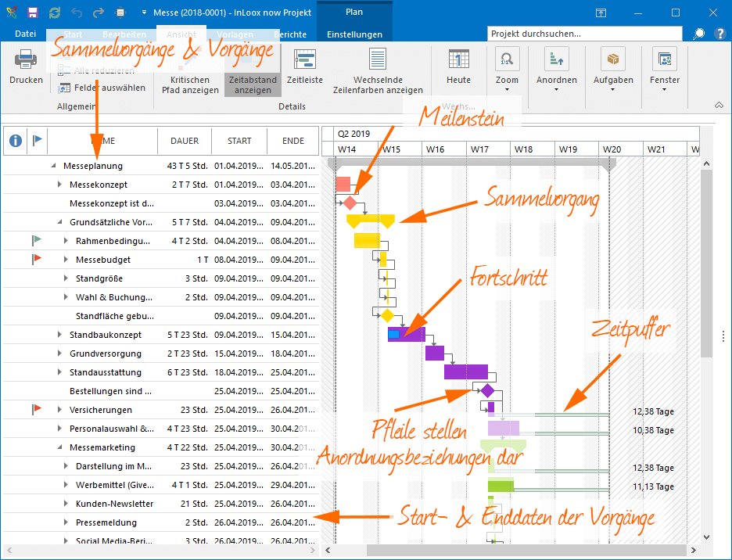The width and height of the screenshot is (732, 560).
Task: Switch to the Start ribbon tab
Action: (73, 34)
